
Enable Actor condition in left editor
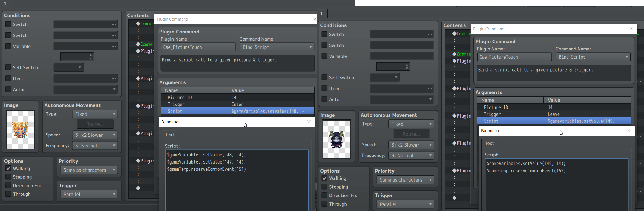click(x=8, y=90)
